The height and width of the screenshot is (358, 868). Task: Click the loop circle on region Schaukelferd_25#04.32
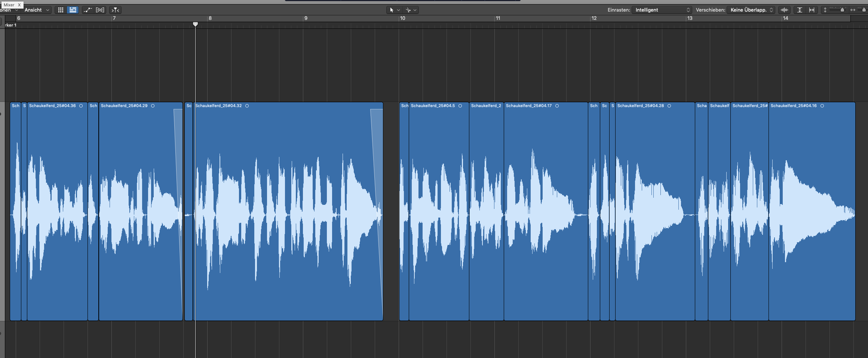(x=247, y=106)
